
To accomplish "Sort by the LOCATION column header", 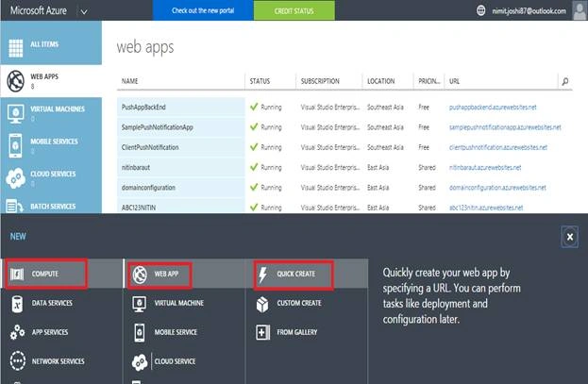I will click(x=380, y=81).
